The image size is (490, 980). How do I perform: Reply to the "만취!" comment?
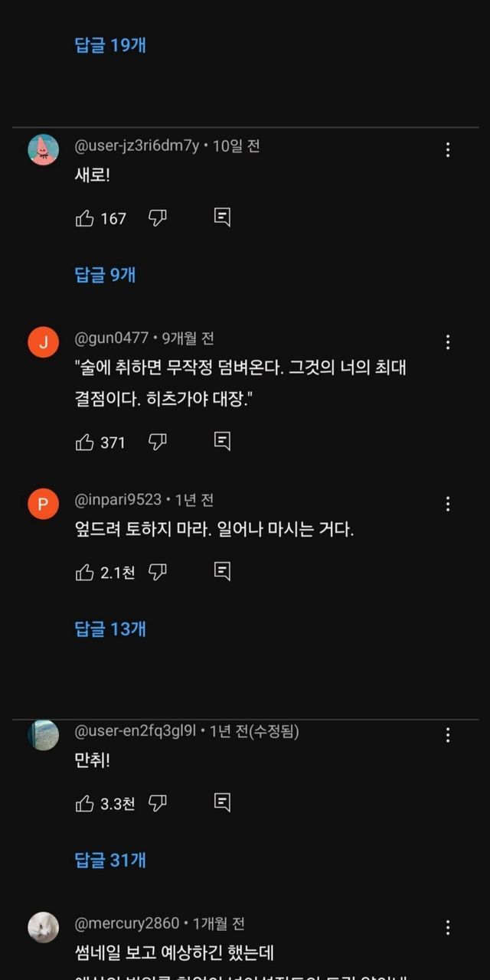[x=222, y=803]
